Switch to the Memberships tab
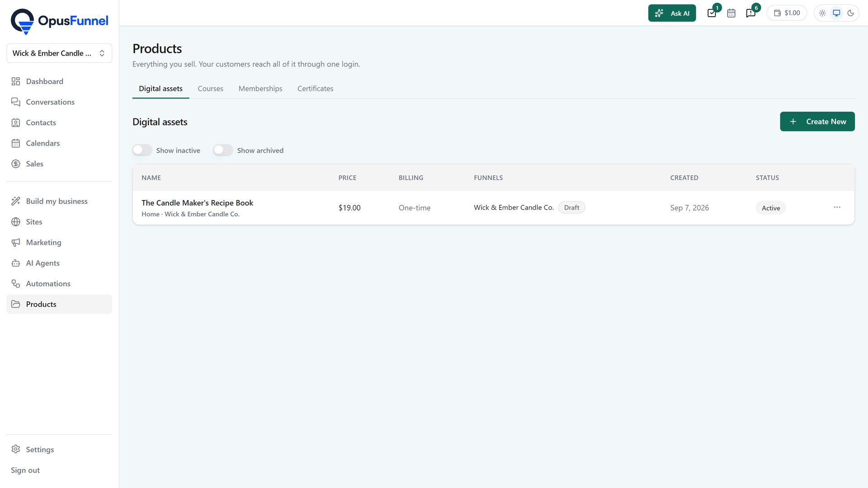This screenshot has width=868, height=488. [x=260, y=89]
